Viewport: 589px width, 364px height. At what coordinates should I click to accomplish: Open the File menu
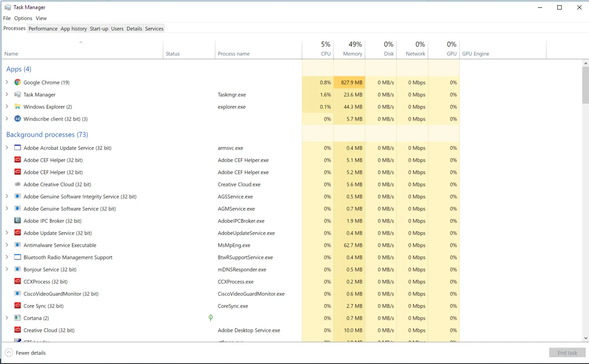pos(7,18)
